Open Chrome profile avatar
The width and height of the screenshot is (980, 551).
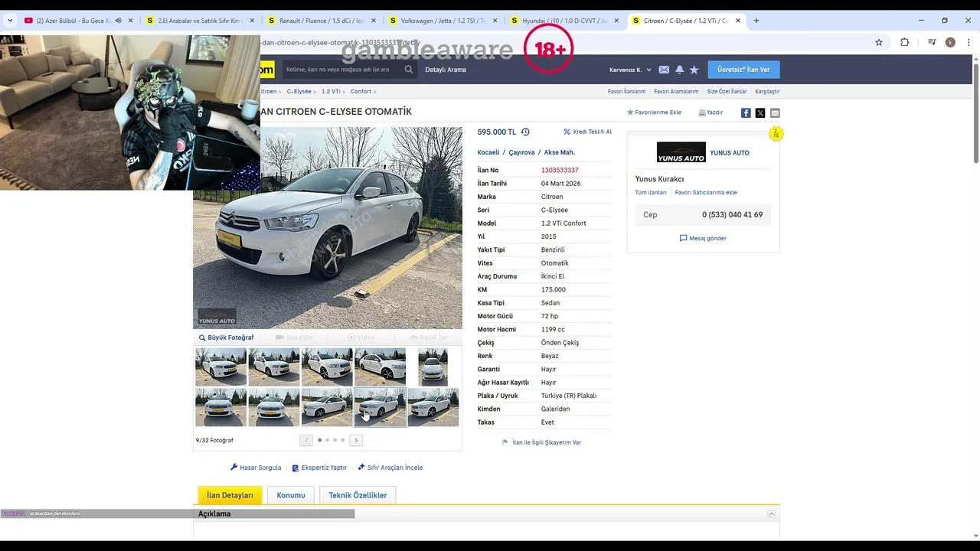click(x=950, y=42)
